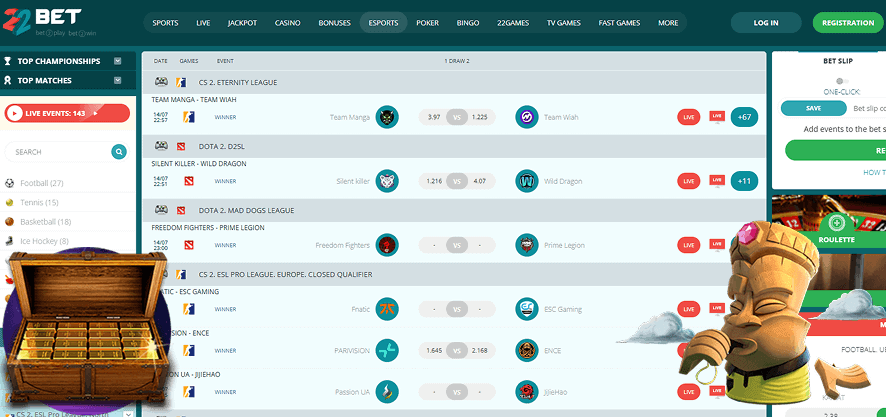
Task: Open the Live tab
Action: (203, 23)
